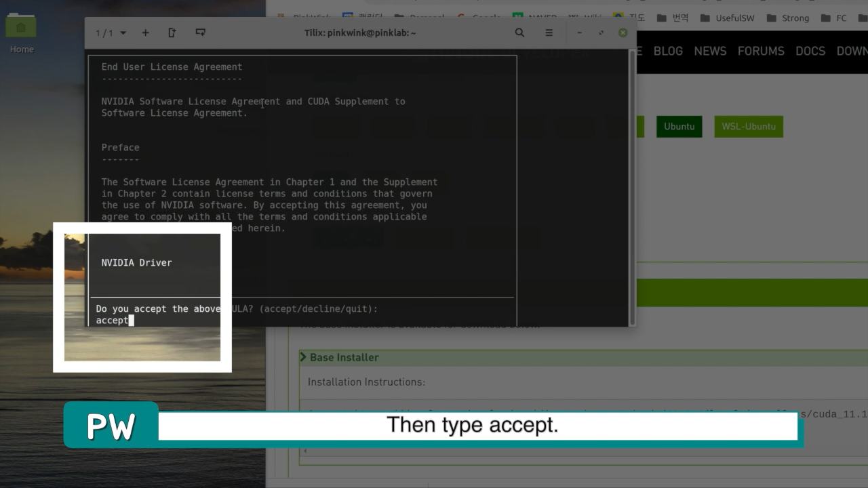
Task: Open DOCS in the NVIDIA site navigation
Action: click(810, 51)
